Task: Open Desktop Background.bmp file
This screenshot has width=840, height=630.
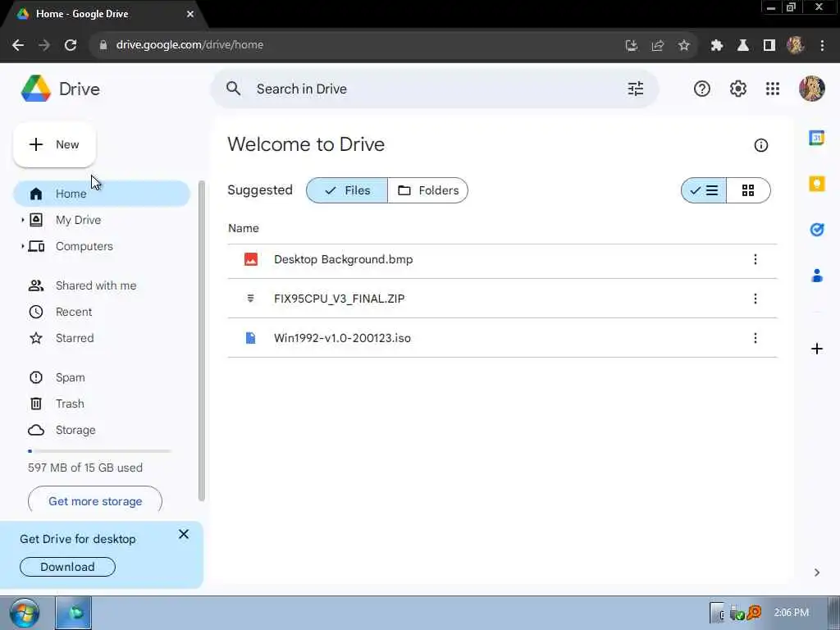Action: click(x=502, y=259)
